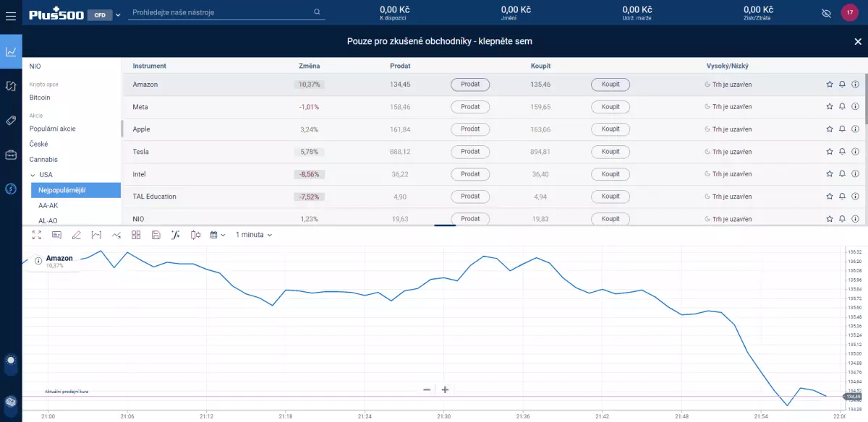868x422 pixels.
Task: Zoom in the chart with plus
Action: [445, 389]
